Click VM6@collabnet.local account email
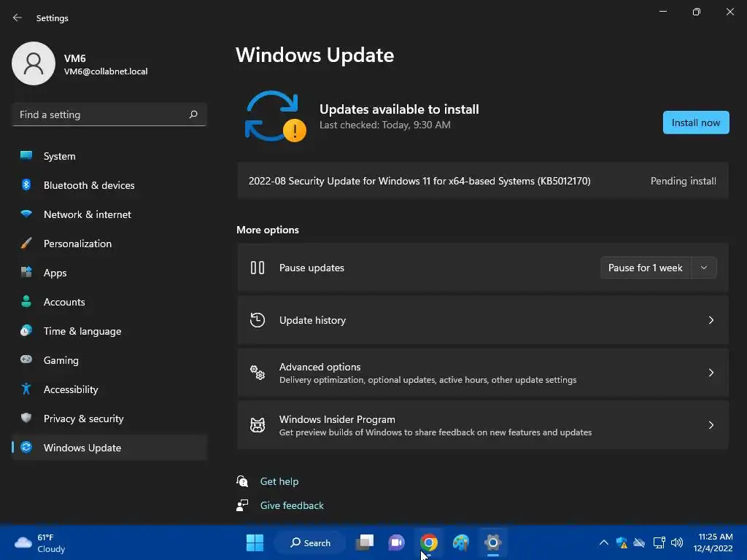Viewport: 747px width, 560px height. point(106,71)
